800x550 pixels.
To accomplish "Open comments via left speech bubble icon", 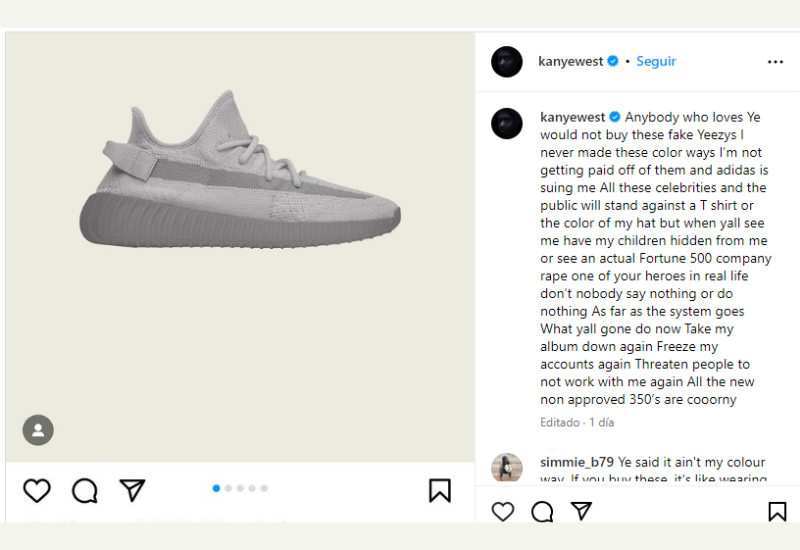I will [85, 491].
